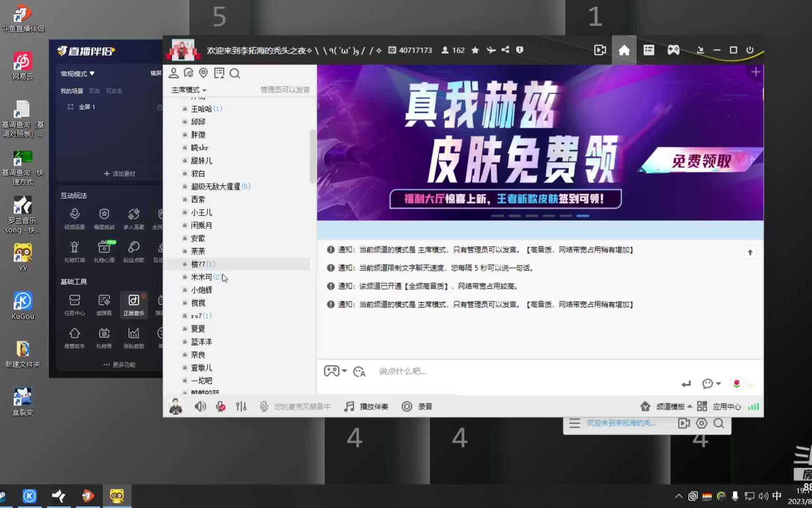Open 礼物秀 tool in 直播伴侣

(104, 338)
